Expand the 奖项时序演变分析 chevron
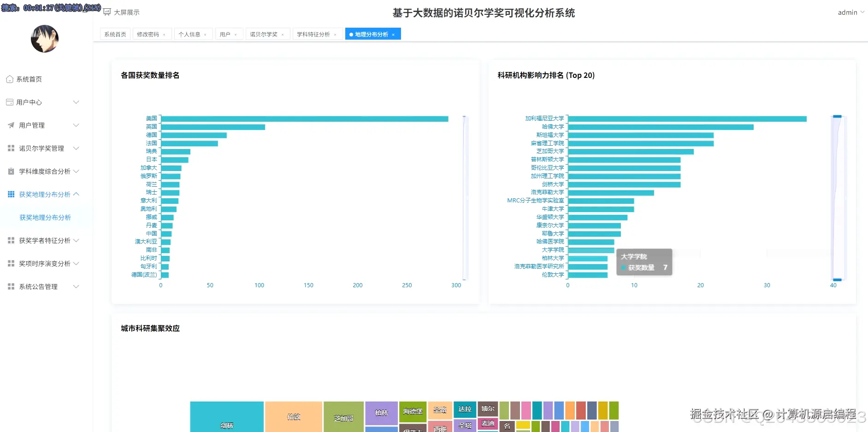Image resolution: width=868 pixels, height=432 pixels. click(x=76, y=264)
